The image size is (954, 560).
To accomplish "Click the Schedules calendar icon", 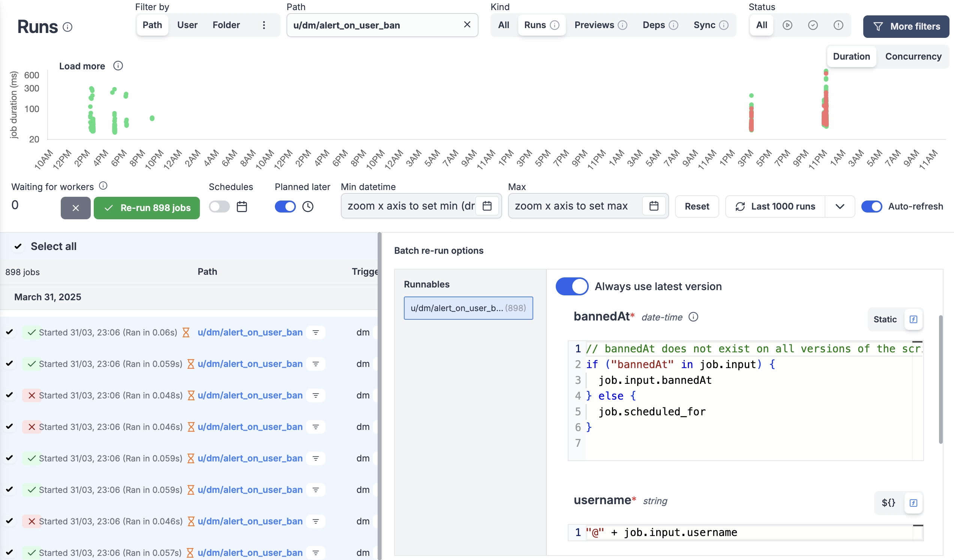I will click(x=241, y=207).
